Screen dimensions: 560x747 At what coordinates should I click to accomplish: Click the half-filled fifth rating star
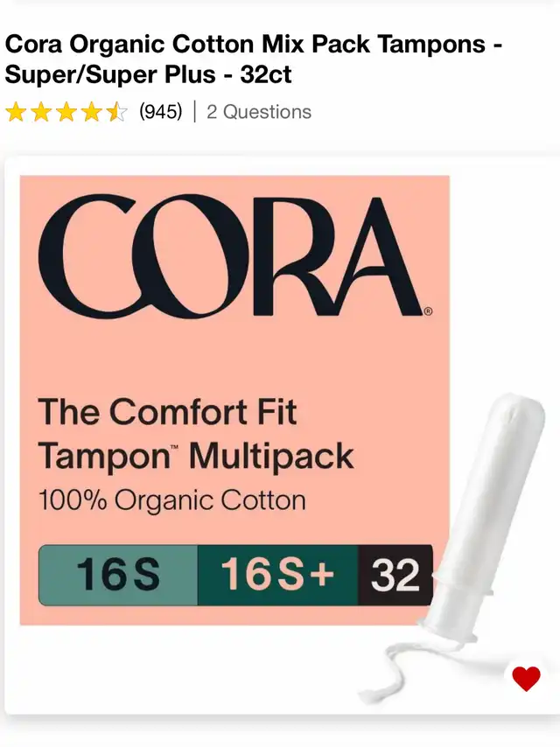(116, 113)
